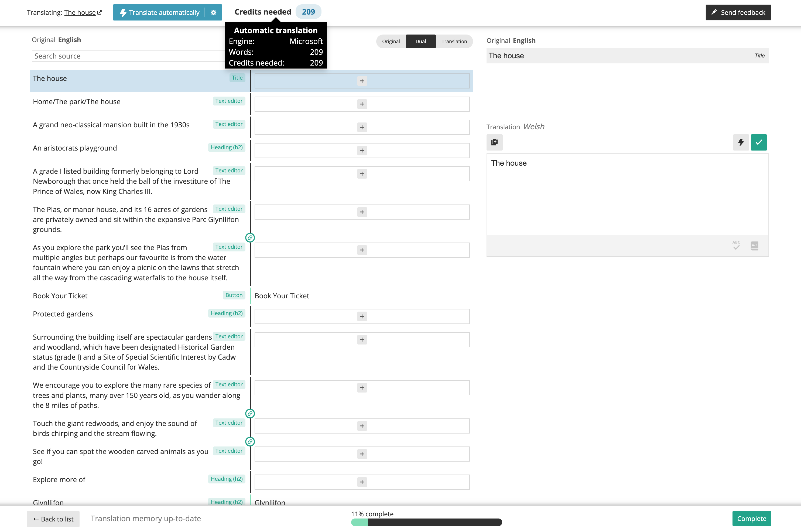Add translation for Surrounding the building row

pyautogui.click(x=362, y=340)
